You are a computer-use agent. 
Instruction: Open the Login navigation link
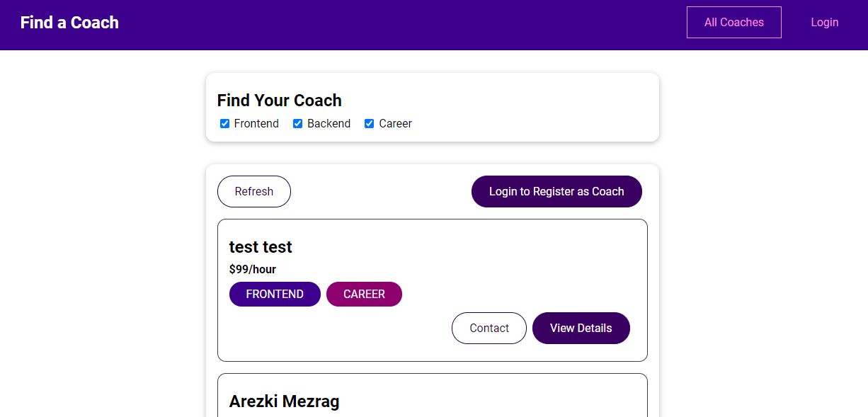pos(824,23)
